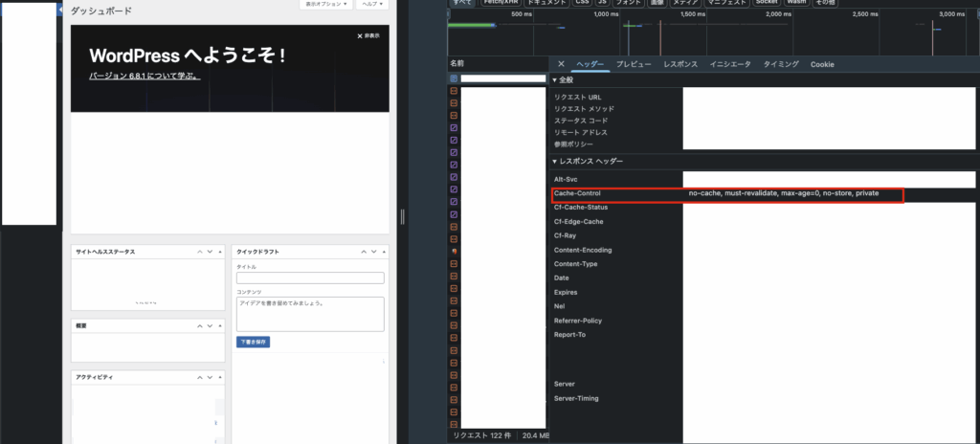Viewport: 980px width, 444px height.
Task: Collapse the クイックドラフト widget panel
Action: pyautogui.click(x=384, y=252)
